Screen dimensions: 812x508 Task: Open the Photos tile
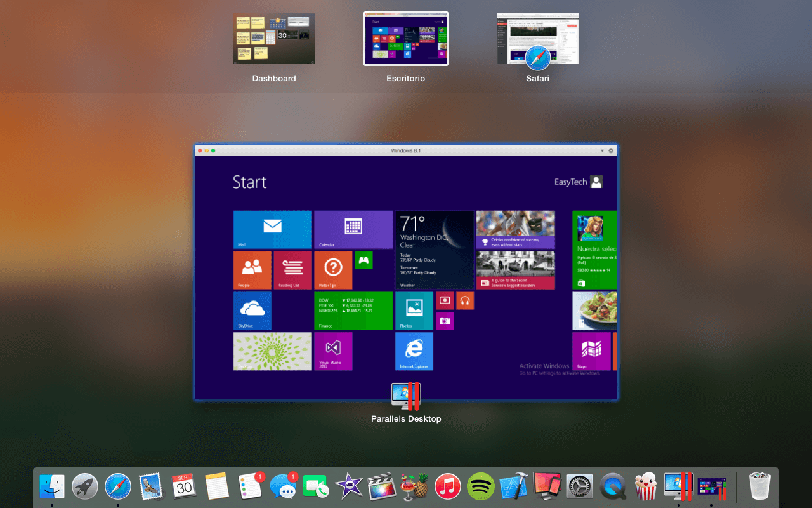[x=414, y=311]
